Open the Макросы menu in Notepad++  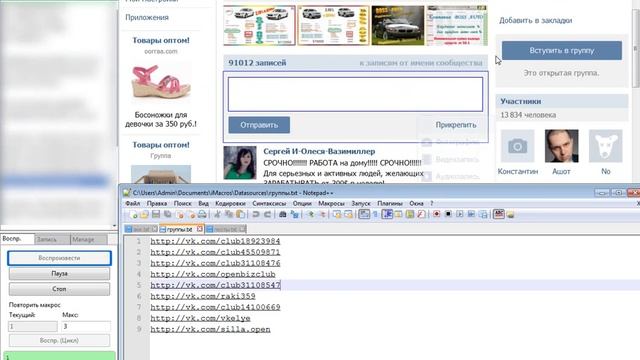point(331,203)
